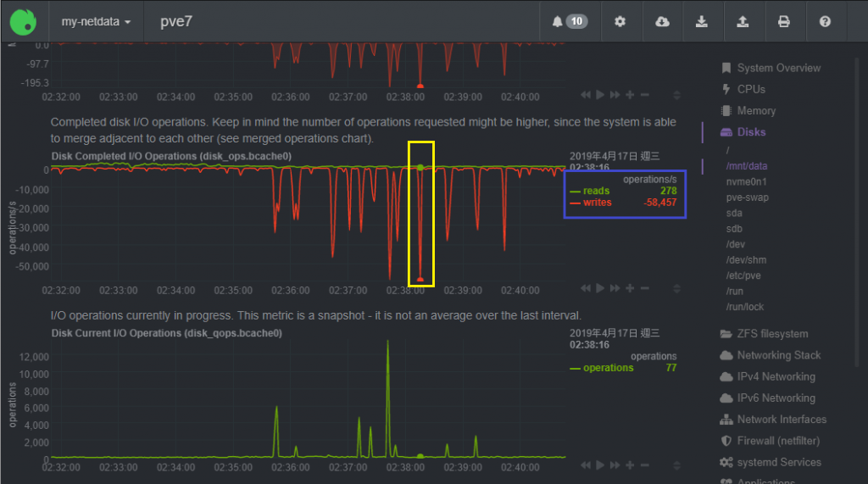This screenshot has height=484, width=868.
Task: Toggle the reads dimension in legend
Action: click(596, 191)
